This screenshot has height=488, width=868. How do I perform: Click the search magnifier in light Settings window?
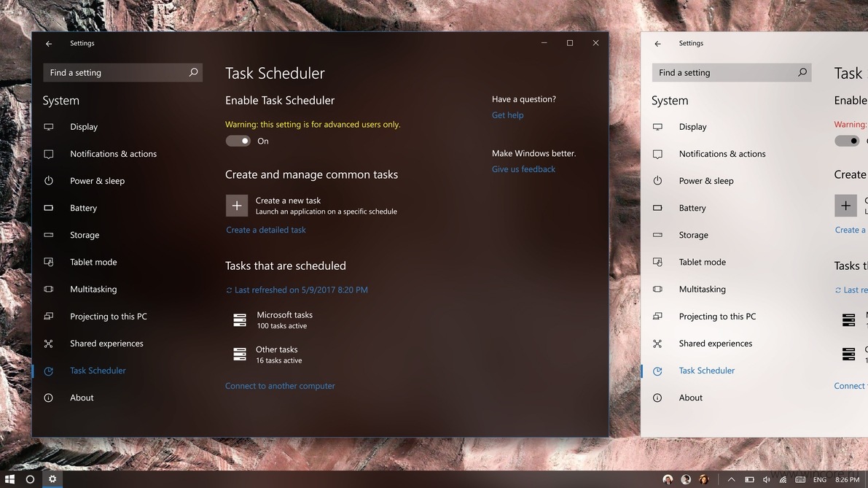(802, 72)
